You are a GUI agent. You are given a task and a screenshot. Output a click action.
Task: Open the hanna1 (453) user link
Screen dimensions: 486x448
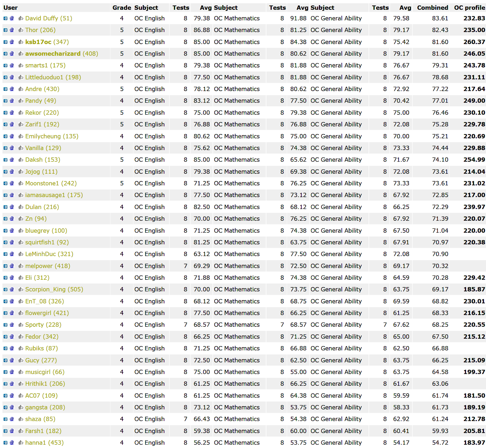[44, 443]
